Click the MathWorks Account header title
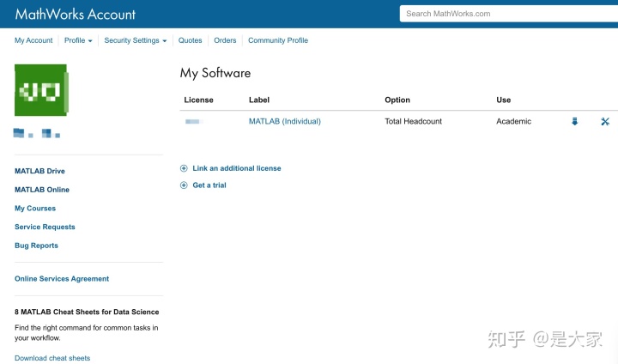 76,15
